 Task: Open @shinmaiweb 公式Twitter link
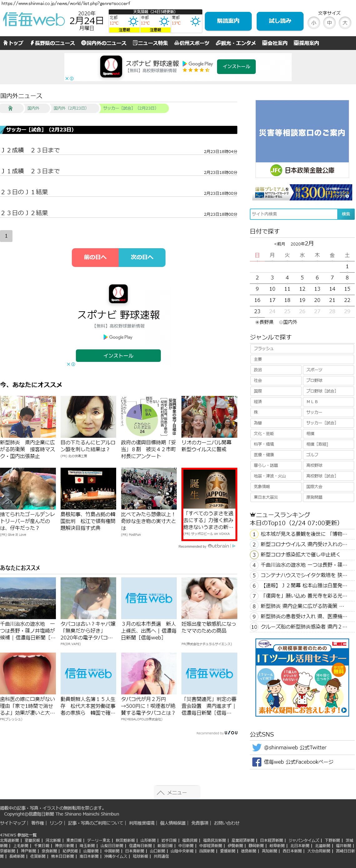click(295, 748)
